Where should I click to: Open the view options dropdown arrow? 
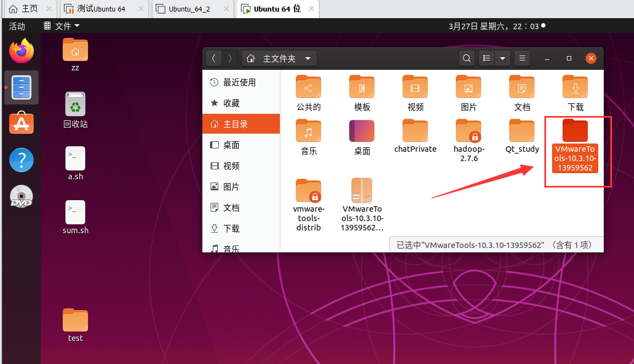point(503,59)
